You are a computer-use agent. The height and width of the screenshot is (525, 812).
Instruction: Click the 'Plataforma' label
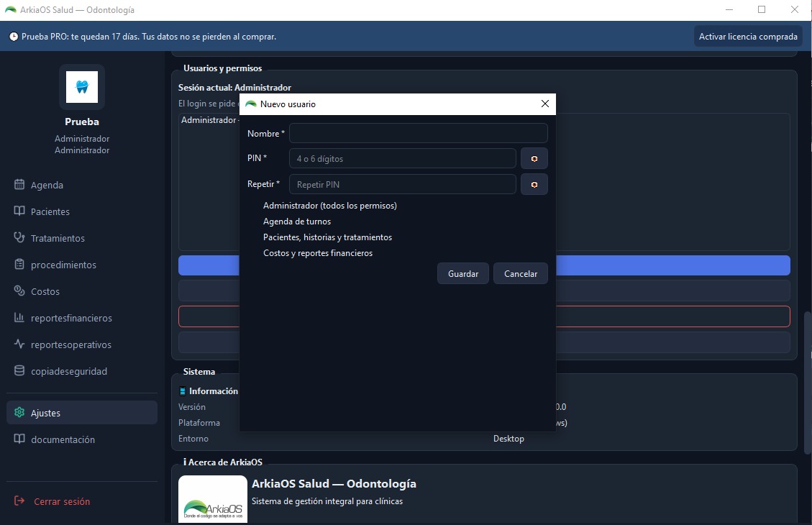click(199, 423)
